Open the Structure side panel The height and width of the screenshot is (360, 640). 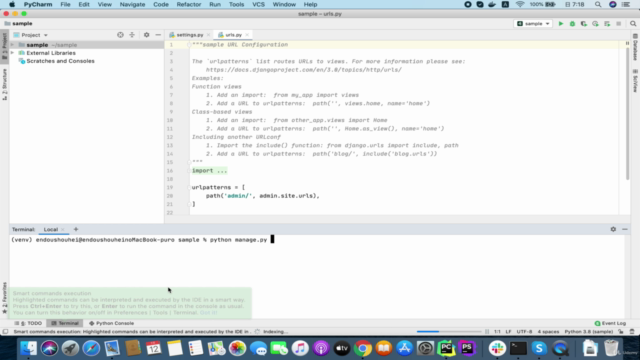coord(4,85)
